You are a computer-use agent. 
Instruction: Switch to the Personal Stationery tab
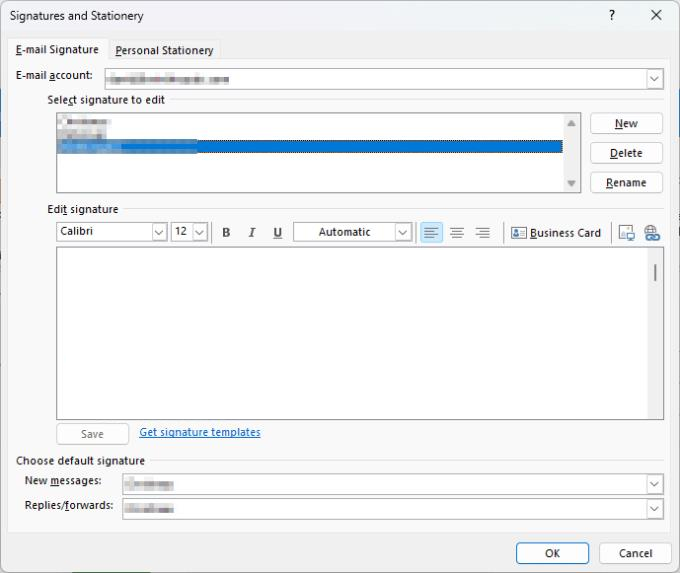(x=164, y=50)
